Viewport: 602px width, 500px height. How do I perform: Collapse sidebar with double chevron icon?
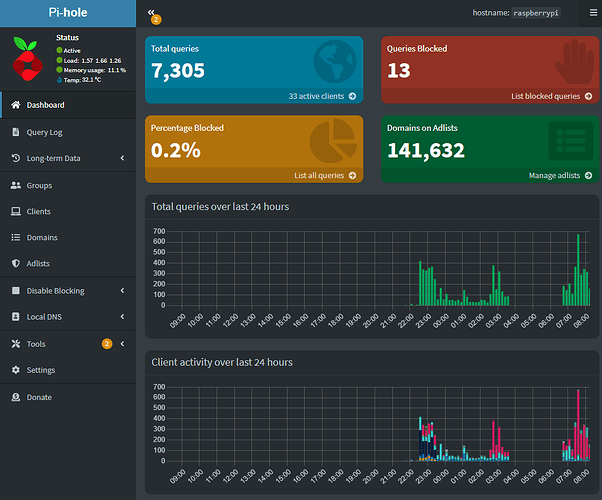tap(151, 13)
